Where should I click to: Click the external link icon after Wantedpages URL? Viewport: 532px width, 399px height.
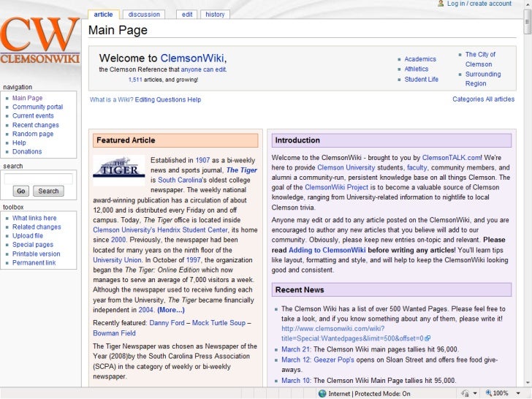(427, 338)
